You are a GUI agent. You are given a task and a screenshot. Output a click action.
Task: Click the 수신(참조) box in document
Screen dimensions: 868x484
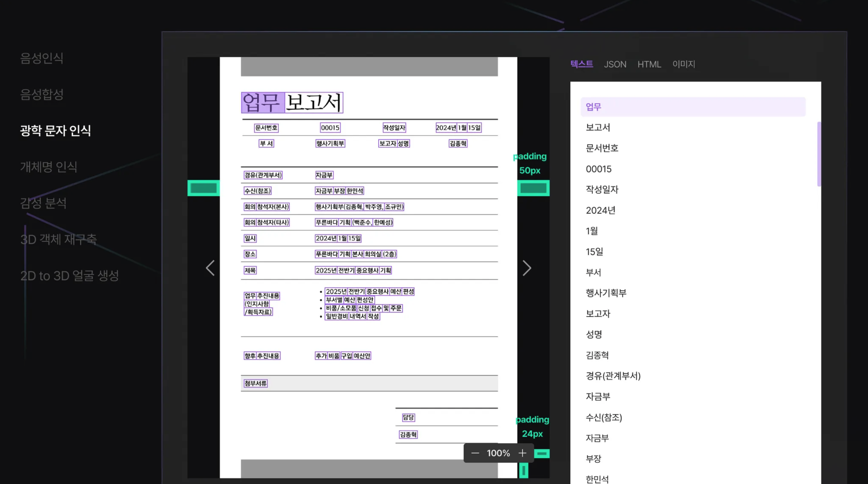pos(258,191)
